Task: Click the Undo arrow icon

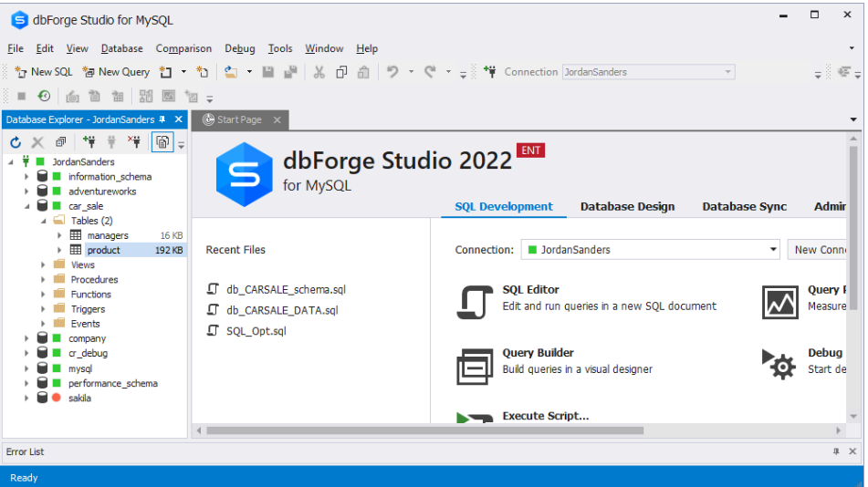Action: 392,72
